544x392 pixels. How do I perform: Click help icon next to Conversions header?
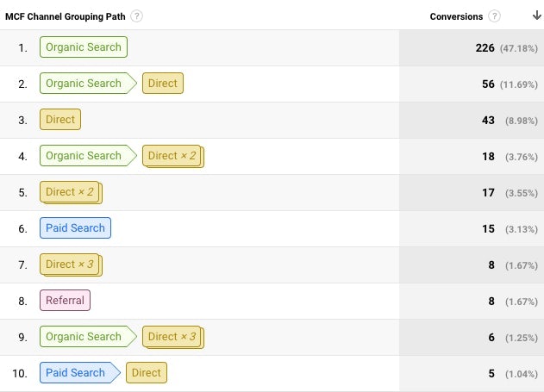click(494, 16)
